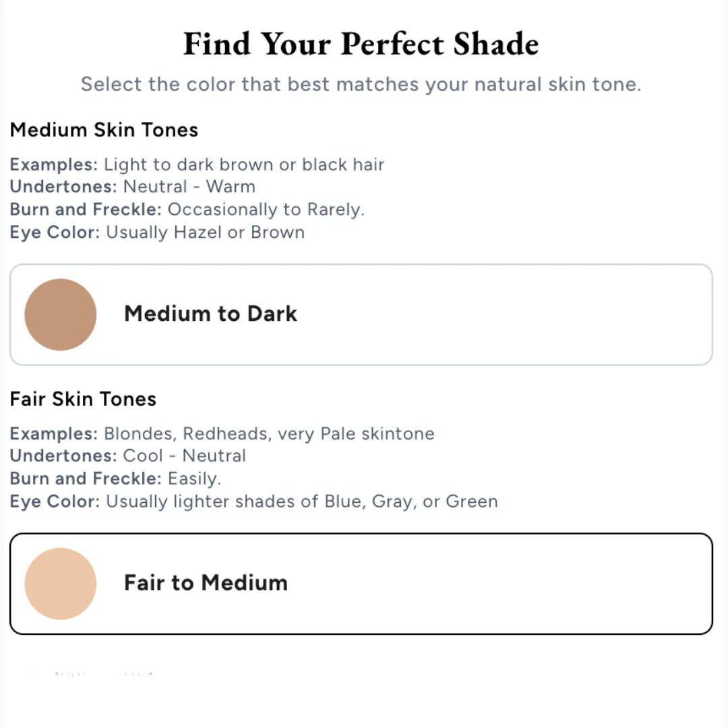Click the "Blondes, Redheads, very Pale skintone" line
This screenshot has height=728, width=728.
pyautogui.click(x=222, y=433)
